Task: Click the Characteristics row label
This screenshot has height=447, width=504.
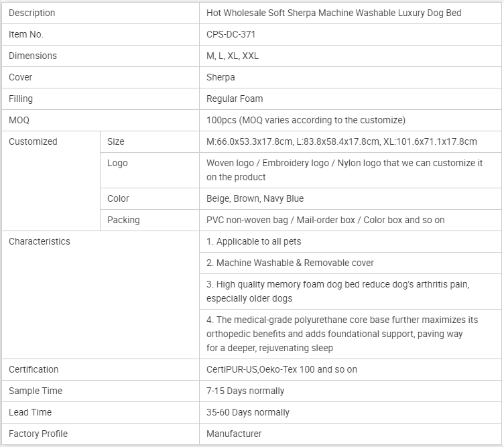Action: pyautogui.click(x=39, y=242)
